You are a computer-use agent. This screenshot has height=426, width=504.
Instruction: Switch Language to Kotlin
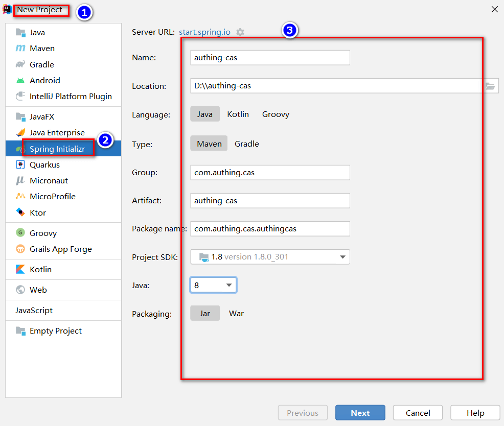pos(238,114)
